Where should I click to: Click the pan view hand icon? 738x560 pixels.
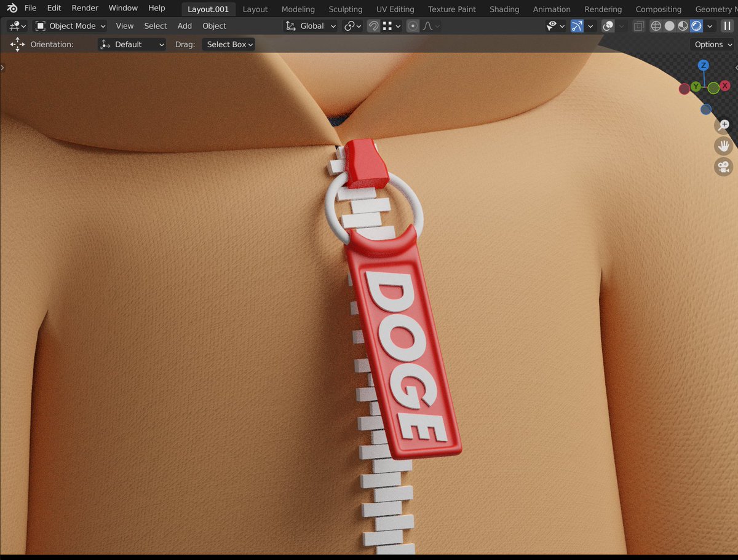click(x=724, y=146)
